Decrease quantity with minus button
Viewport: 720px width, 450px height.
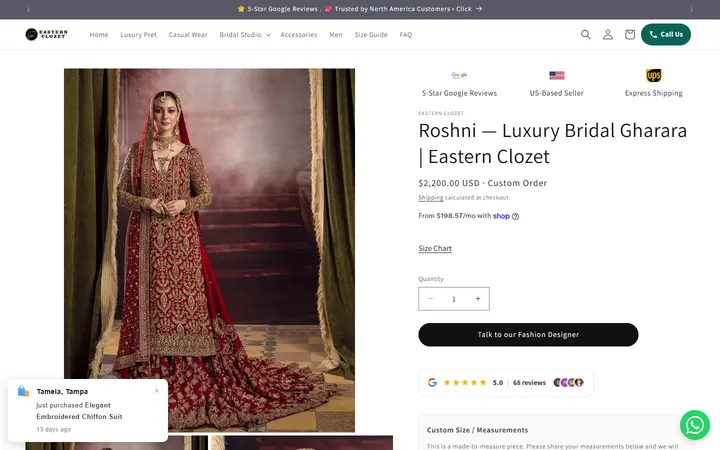(430, 298)
